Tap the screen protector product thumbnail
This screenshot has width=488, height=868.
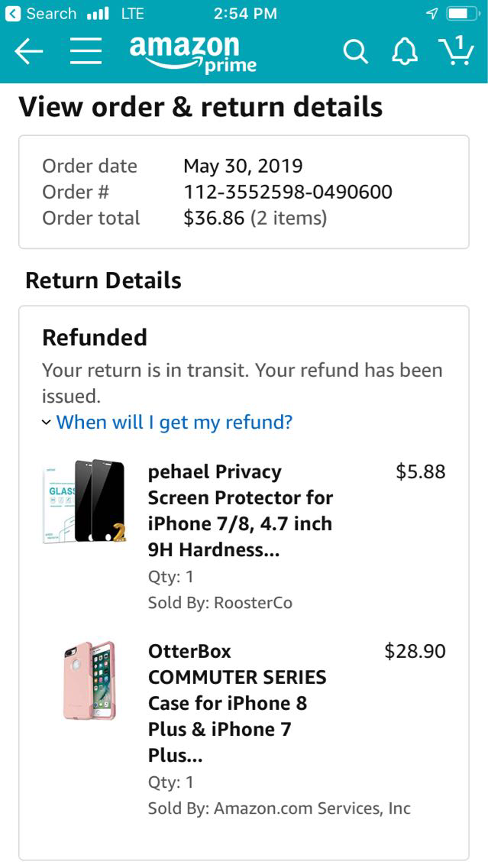tap(84, 500)
